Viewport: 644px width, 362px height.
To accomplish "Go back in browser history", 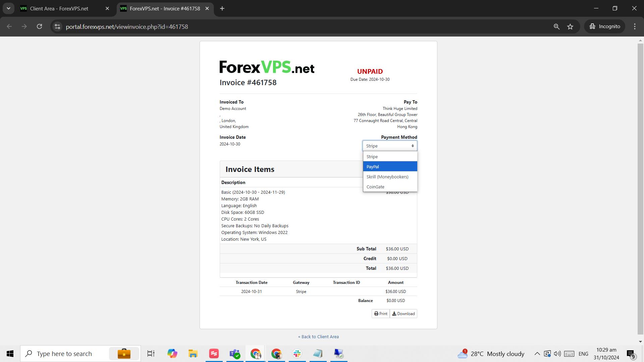I will (9, 26).
